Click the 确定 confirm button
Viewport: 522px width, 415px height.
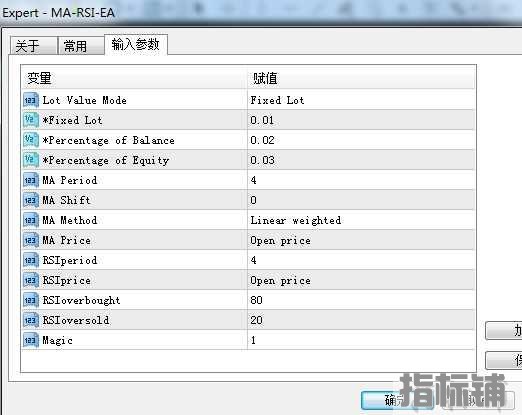tap(397, 400)
